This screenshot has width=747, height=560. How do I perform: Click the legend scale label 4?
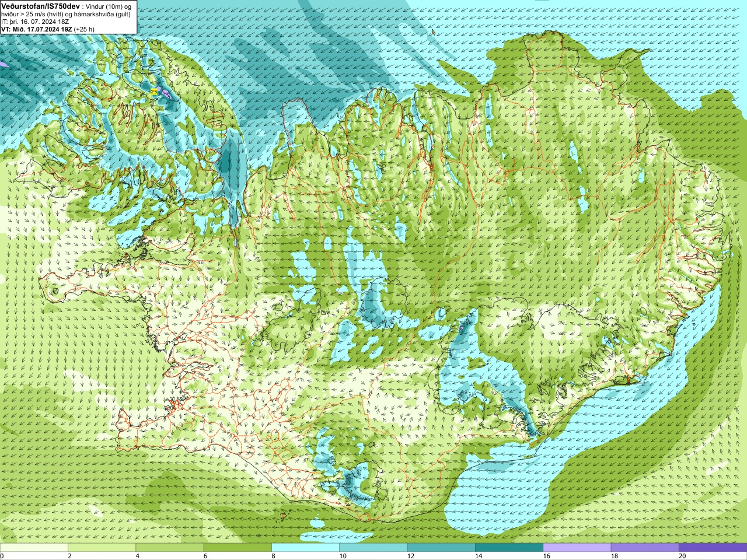(137, 556)
